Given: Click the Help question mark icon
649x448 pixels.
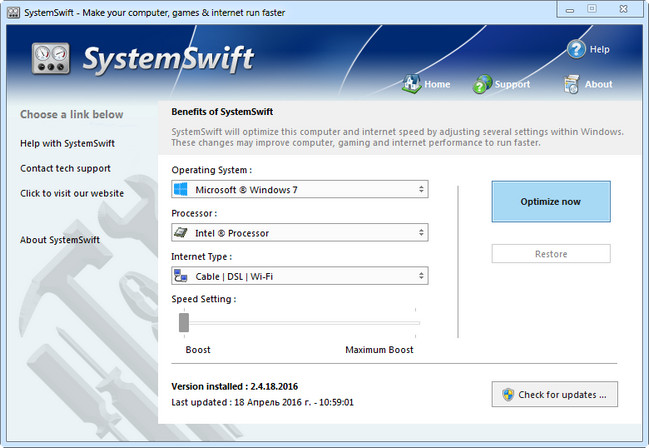Looking at the screenshot, I should (x=576, y=49).
